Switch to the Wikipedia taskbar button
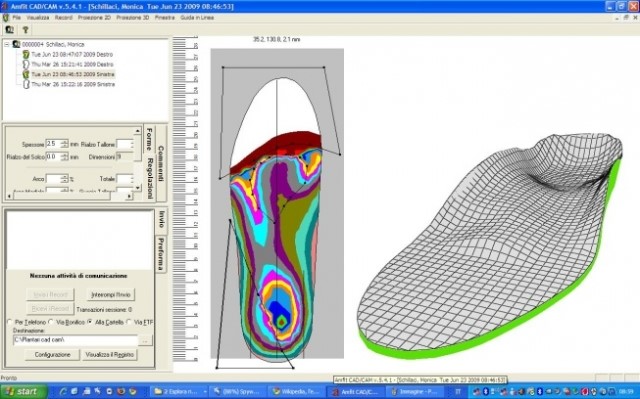 (298, 392)
